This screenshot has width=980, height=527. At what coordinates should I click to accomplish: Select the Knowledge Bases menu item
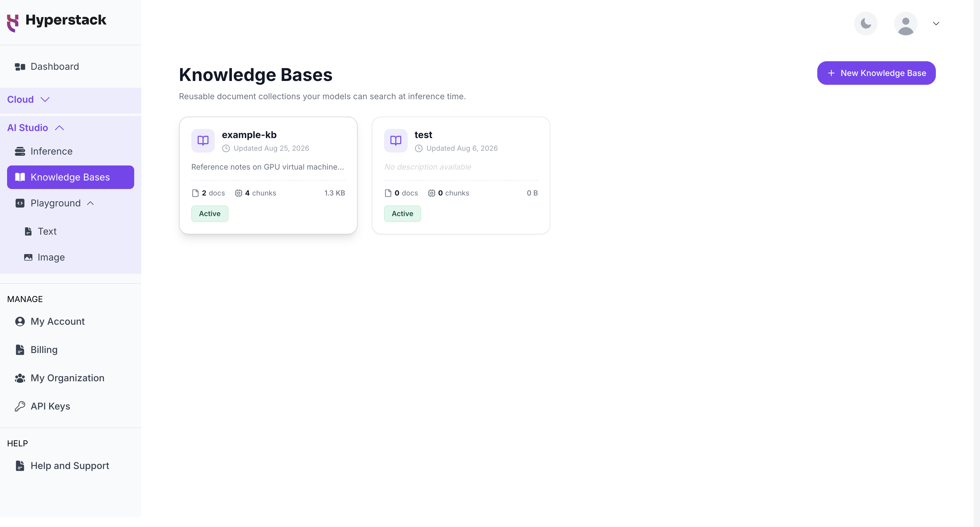70,177
